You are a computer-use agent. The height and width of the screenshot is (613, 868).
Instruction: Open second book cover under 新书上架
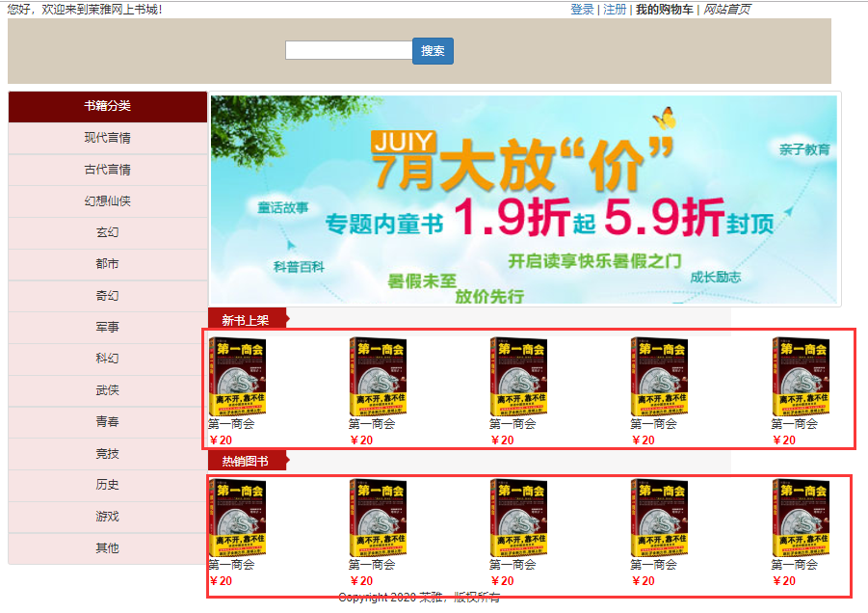378,377
